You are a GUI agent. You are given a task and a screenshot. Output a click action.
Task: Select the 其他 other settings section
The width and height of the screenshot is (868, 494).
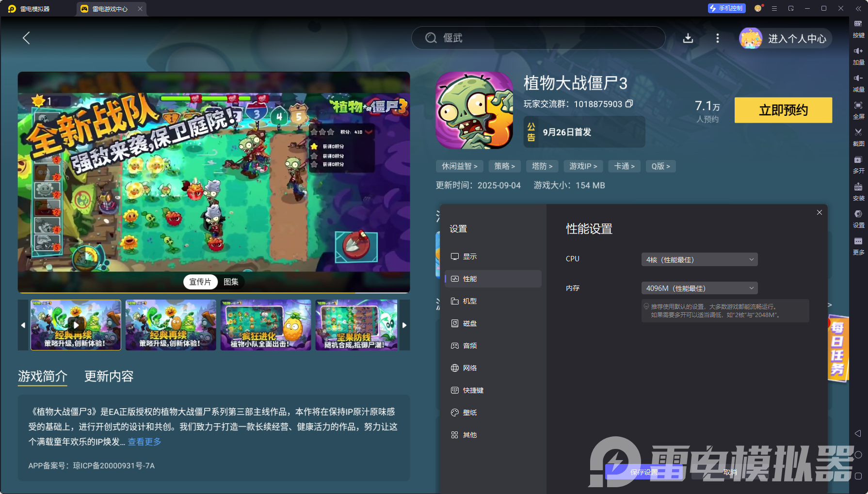point(493,435)
